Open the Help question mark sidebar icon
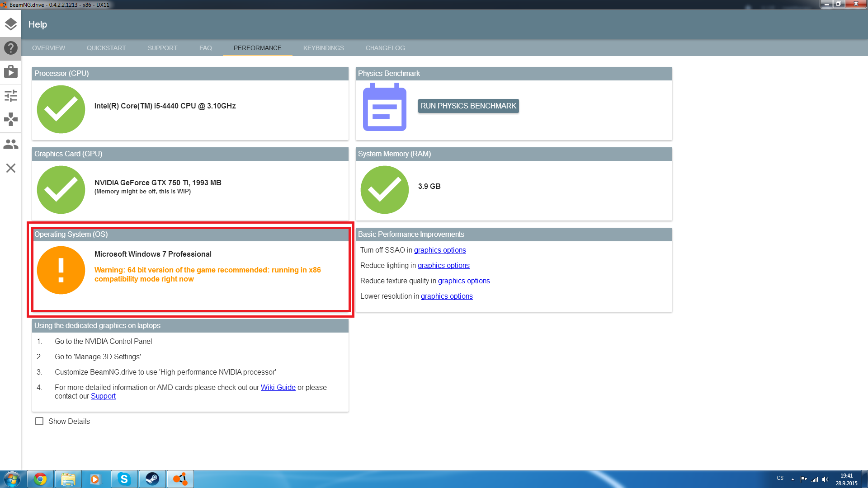The width and height of the screenshot is (868, 488). 11,48
